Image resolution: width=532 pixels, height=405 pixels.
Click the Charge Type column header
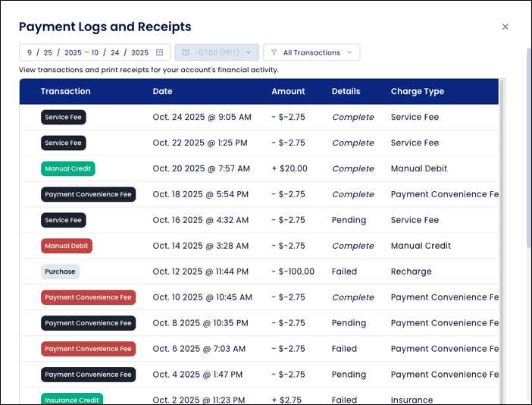(418, 91)
